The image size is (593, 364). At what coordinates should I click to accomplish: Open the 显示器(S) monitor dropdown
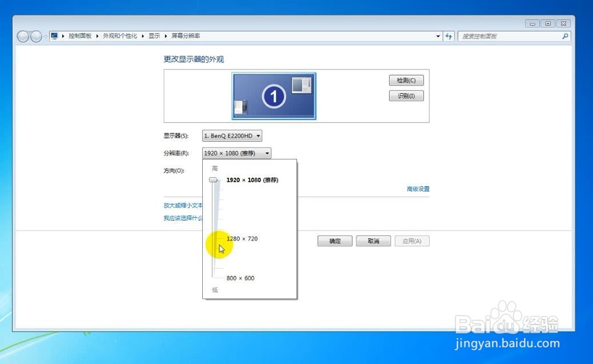click(x=259, y=136)
